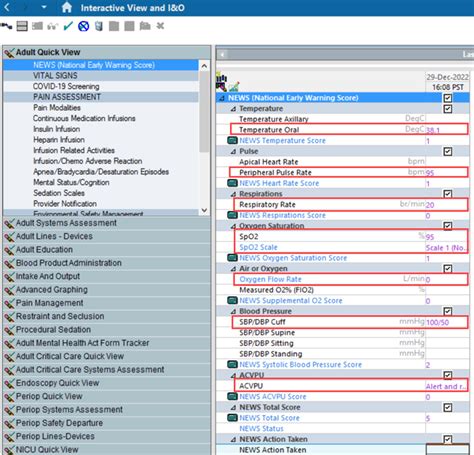Select VITAL SIGNS in the section list
Image resolution: width=474 pixels, height=455 pixels.
(55, 76)
